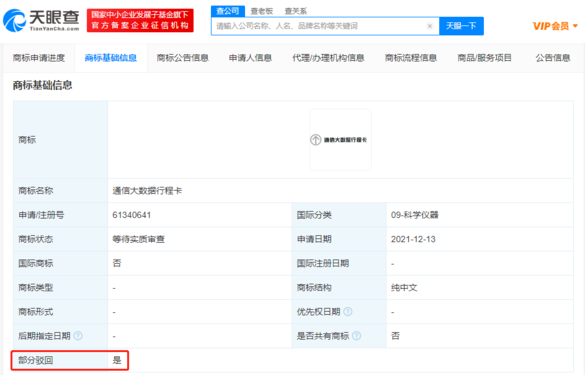Open help icon next to 是否共有商标
This screenshot has height=375, width=585.
click(357, 336)
